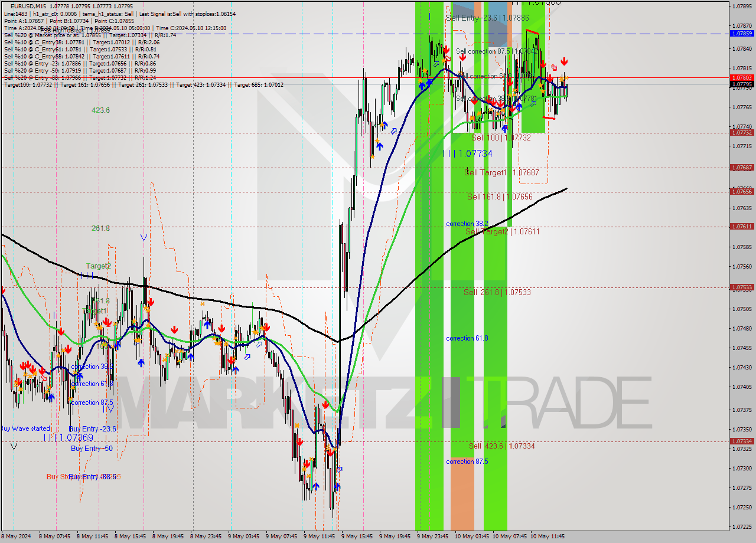Click the 'Sell %10 @ C_Entry61' line
756x543 pixels.
point(80,49)
